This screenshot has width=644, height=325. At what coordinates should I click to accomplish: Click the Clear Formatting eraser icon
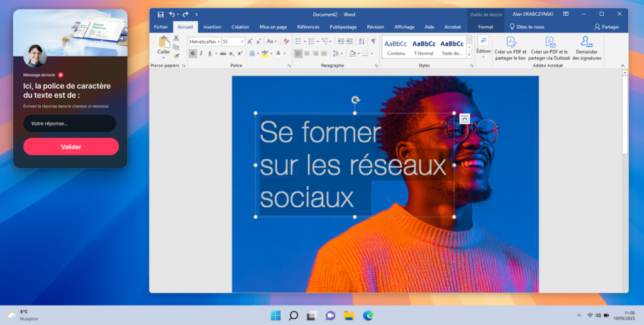(x=286, y=42)
